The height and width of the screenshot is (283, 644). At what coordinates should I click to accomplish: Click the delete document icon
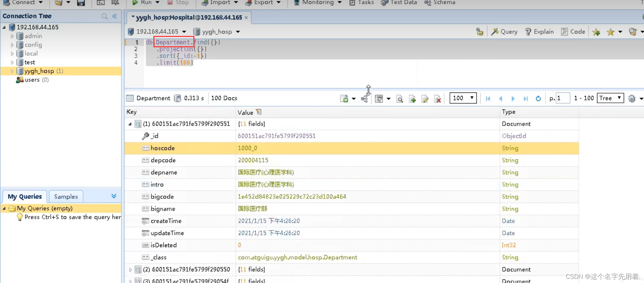pos(437,99)
